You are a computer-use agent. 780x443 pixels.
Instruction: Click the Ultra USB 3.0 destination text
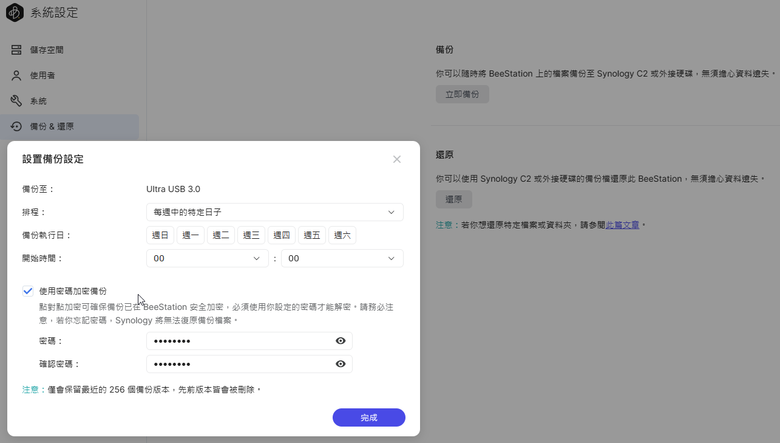pyautogui.click(x=173, y=189)
